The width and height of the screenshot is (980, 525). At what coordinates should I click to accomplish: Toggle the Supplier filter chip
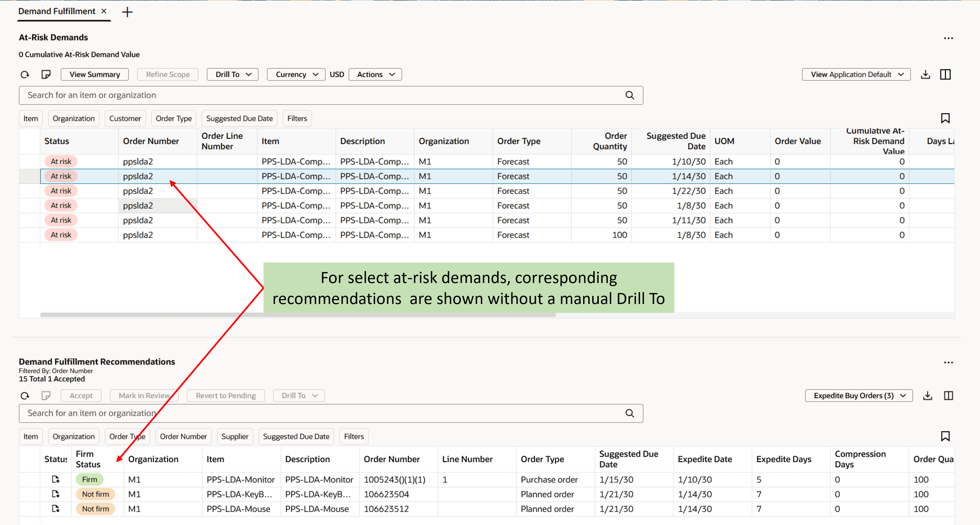[235, 436]
